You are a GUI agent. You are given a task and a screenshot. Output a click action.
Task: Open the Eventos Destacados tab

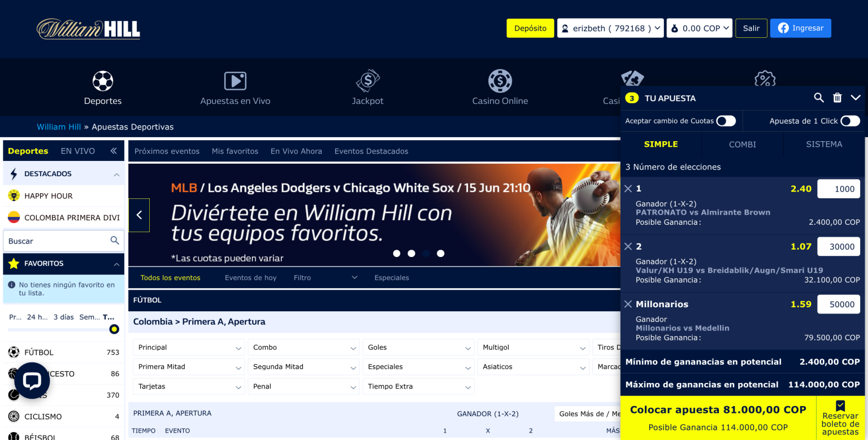[371, 151]
